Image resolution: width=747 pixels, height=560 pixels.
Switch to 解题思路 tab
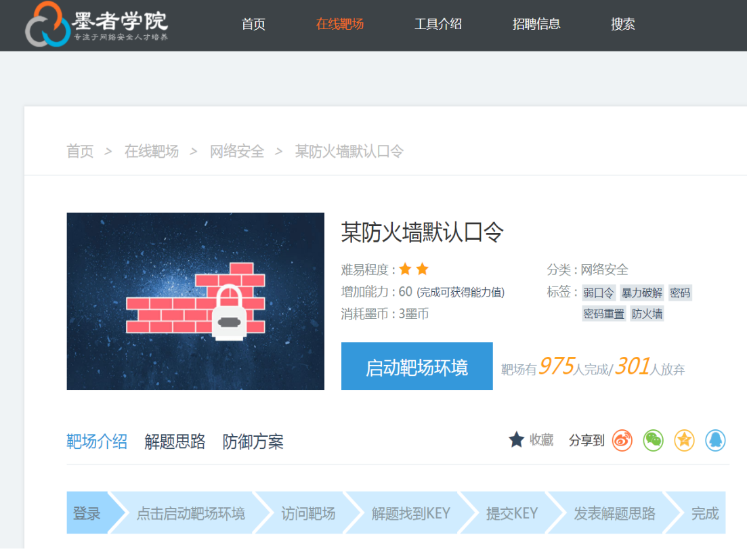click(175, 441)
